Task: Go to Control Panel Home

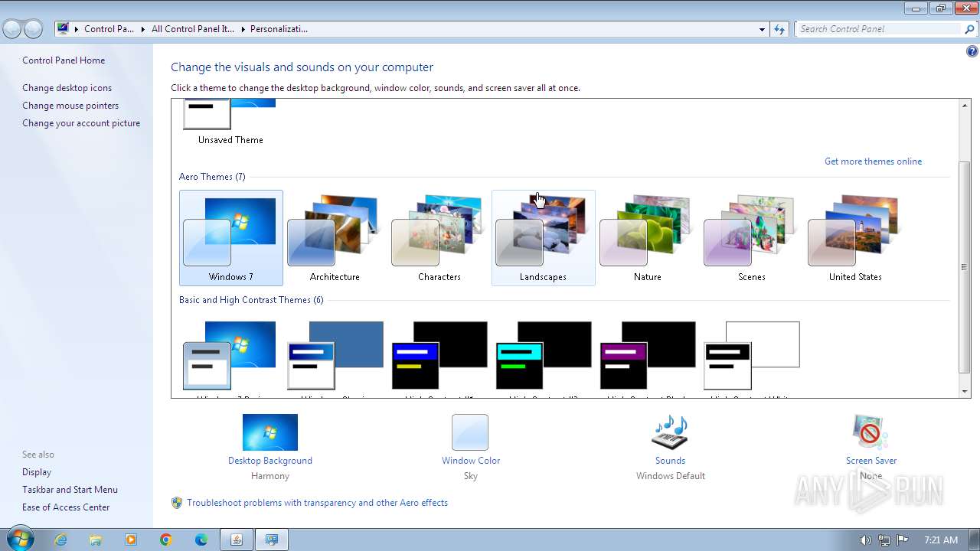Action: click(64, 60)
